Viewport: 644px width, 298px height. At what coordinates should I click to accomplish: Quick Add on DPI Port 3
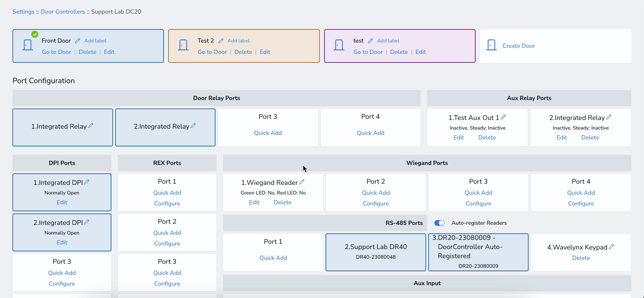[x=62, y=273]
